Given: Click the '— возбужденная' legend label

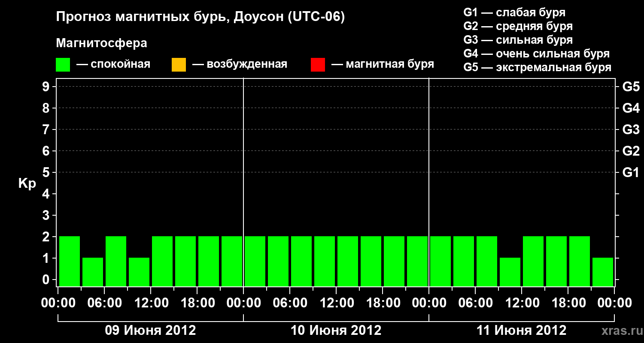Looking at the screenshot, I should 240,64.
